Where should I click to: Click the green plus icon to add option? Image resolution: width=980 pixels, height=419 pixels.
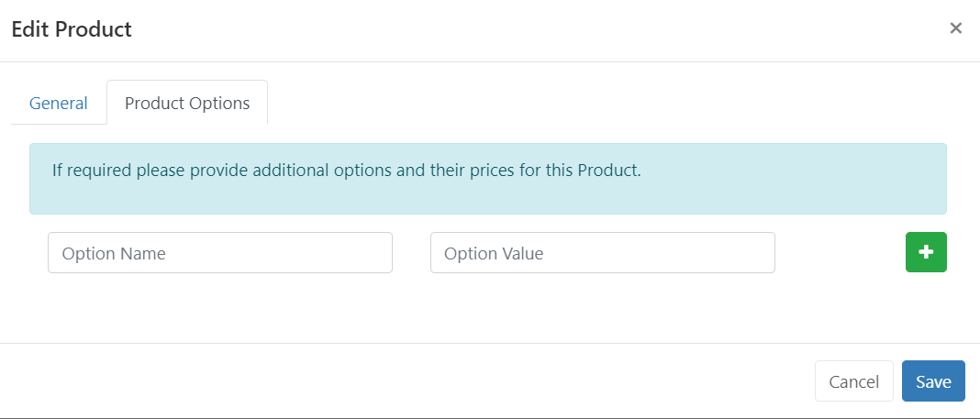926,252
